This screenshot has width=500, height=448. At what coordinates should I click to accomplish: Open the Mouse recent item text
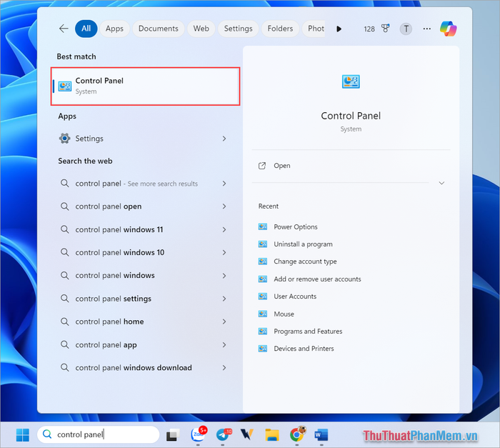(284, 314)
